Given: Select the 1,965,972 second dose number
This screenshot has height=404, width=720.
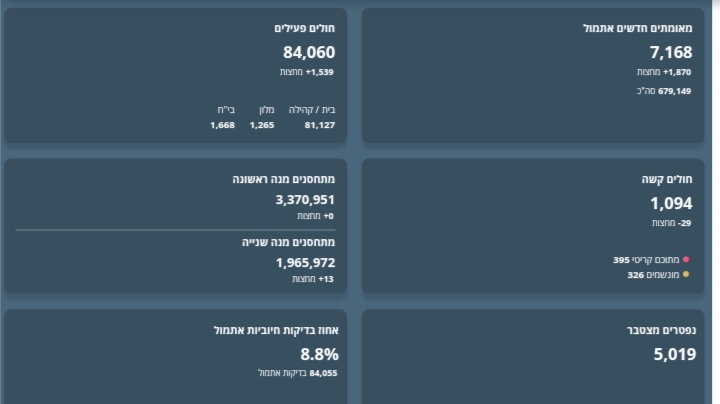Looking at the screenshot, I should pyautogui.click(x=305, y=263).
